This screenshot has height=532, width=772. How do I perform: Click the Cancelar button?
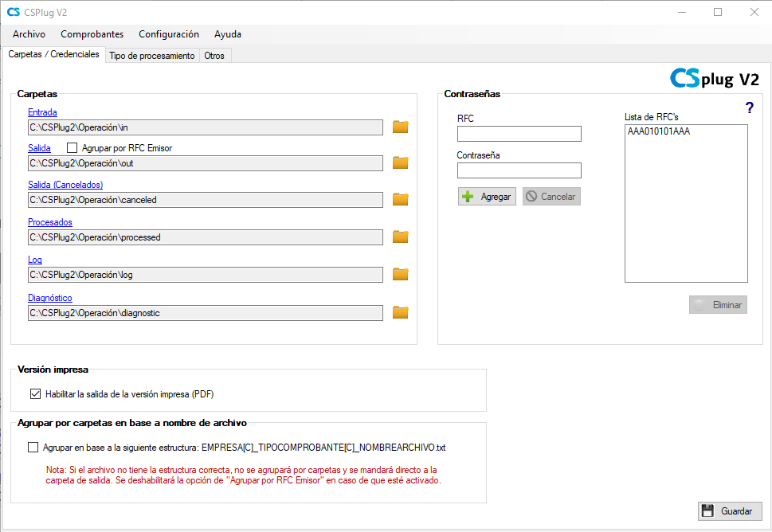click(551, 197)
